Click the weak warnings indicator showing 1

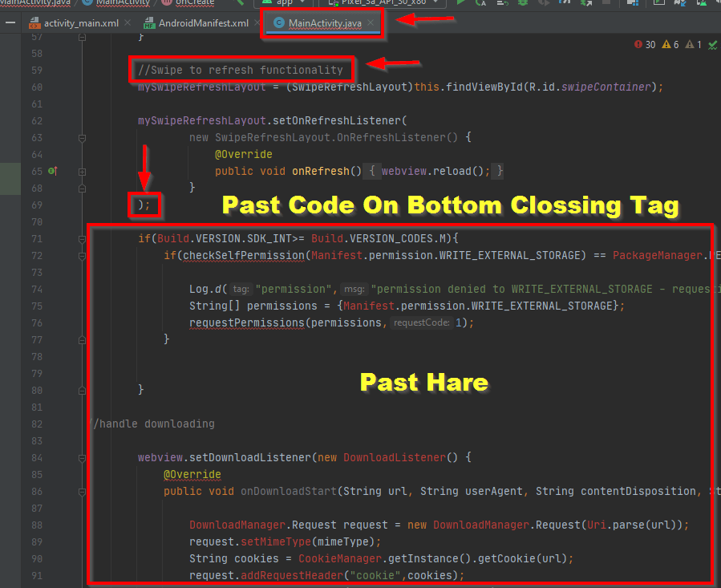694,45
